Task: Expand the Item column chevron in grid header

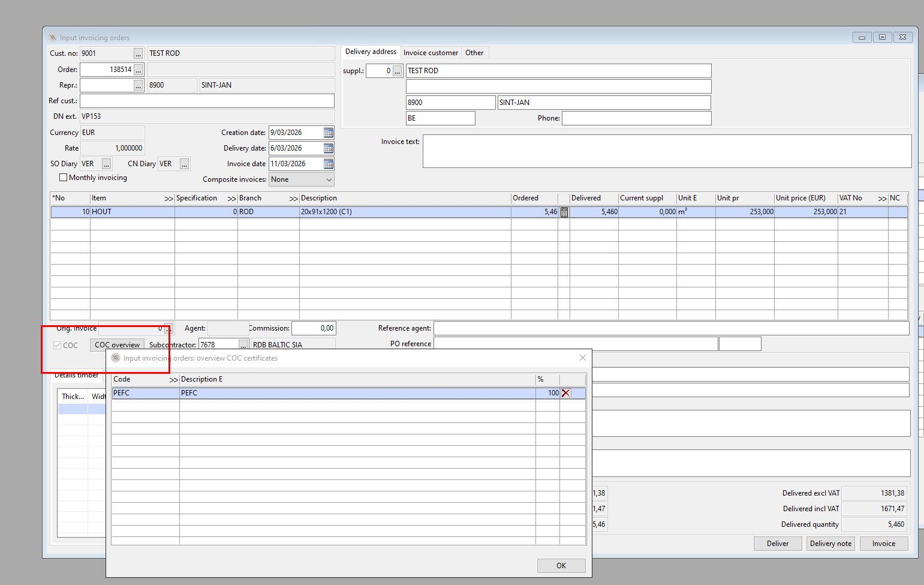Action: pos(168,199)
